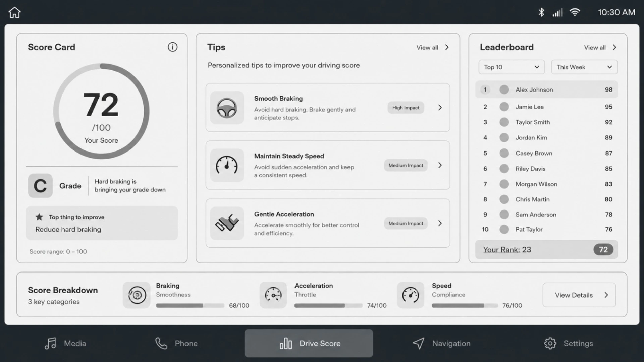Click View all in Leaderboard
Viewport: 644px width, 362px height.
point(595,48)
